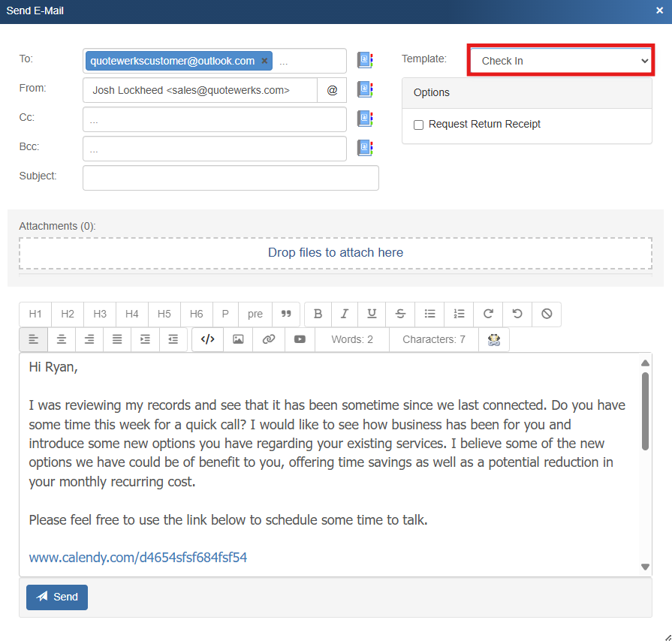672x641 pixels.
Task: Click the @ button beside From field
Action: (x=332, y=90)
